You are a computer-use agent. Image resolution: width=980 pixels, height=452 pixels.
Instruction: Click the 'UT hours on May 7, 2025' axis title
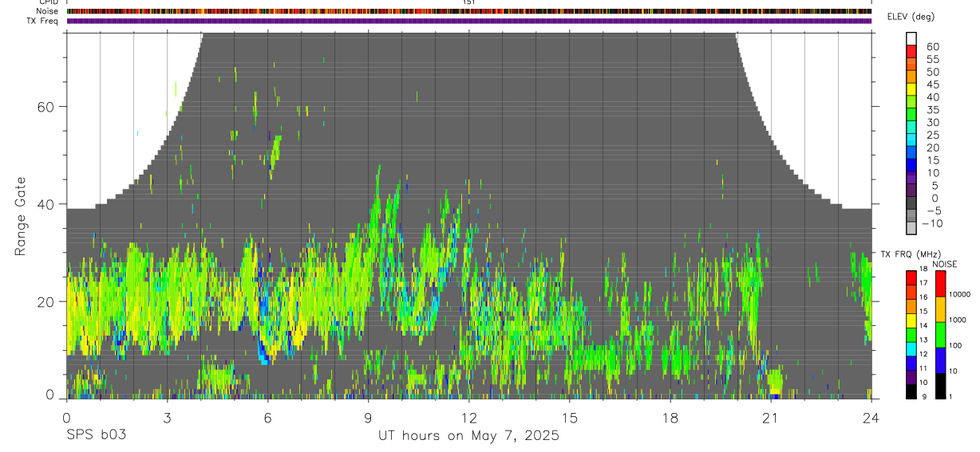point(468,436)
